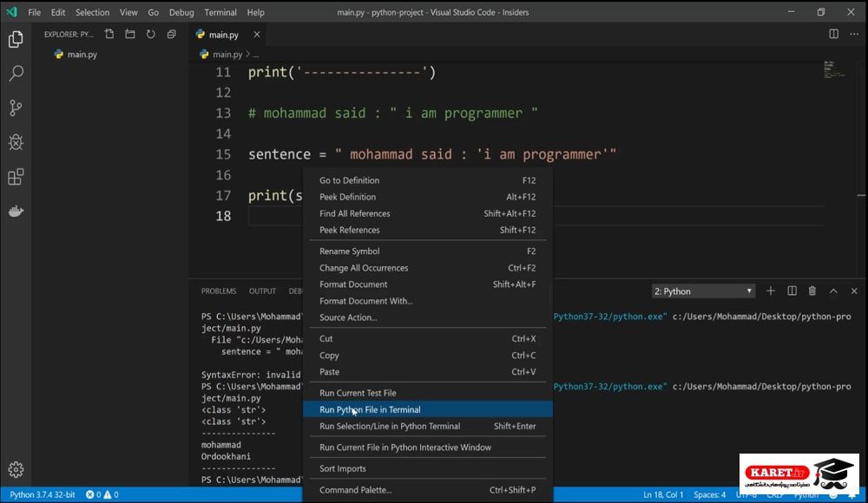This screenshot has height=503, width=868.
Task: Select Run Current Test File
Action: point(427,393)
